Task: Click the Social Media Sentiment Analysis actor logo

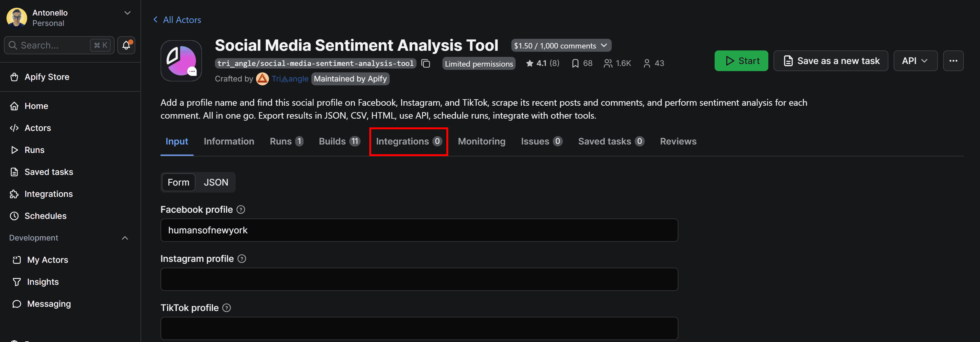Action: click(181, 61)
